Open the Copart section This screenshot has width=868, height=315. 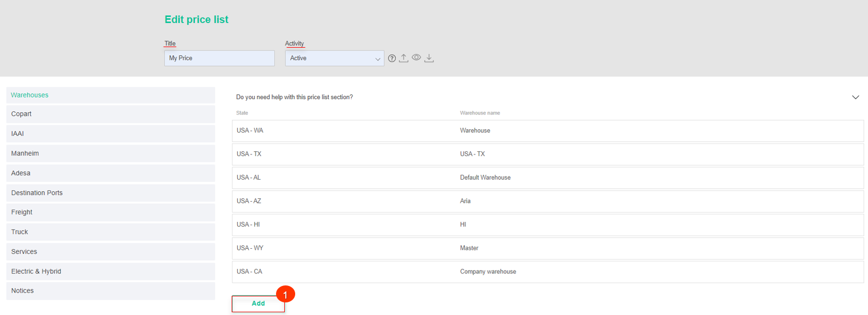[x=111, y=114]
